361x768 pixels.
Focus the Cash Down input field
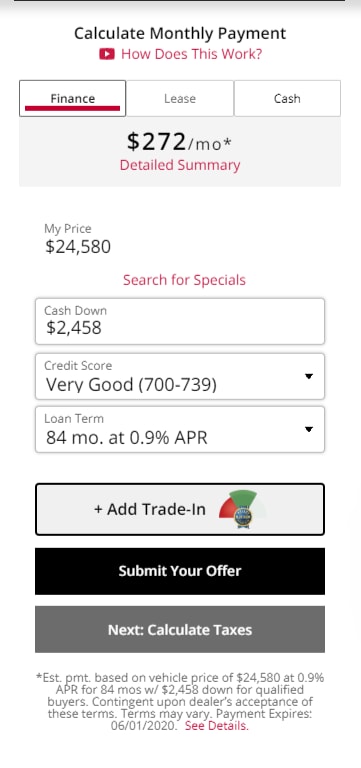180,321
